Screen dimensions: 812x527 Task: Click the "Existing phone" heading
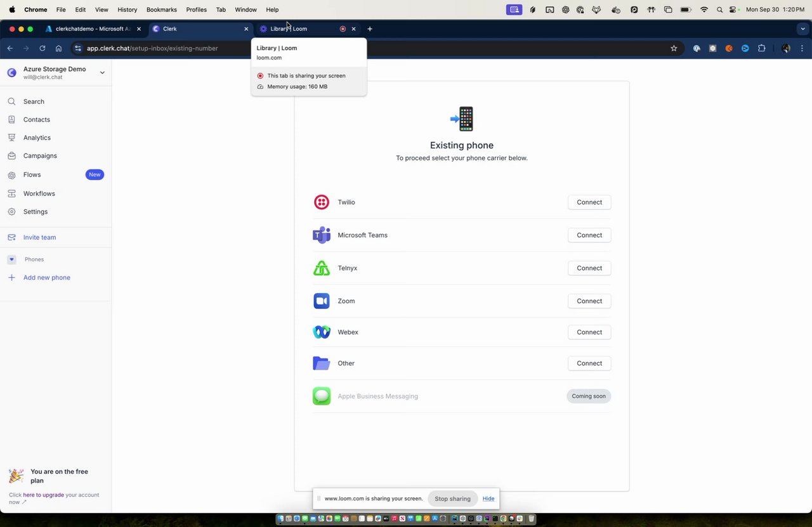(x=462, y=145)
